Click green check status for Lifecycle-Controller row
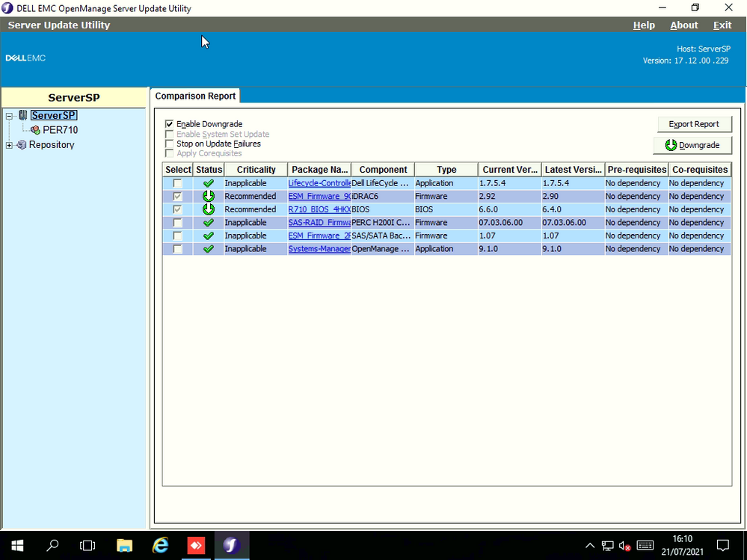The image size is (747, 560). tap(208, 183)
